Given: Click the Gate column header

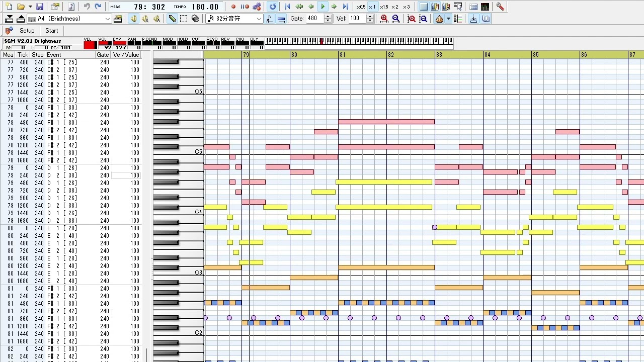Looking at the screenshot, I should point(103,55).
